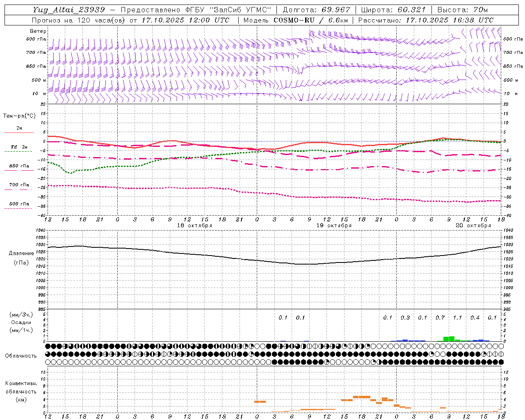Click the Прогноз на 120 часа(ов) text
The image size is (525, 420).
(x=79, y=20)
